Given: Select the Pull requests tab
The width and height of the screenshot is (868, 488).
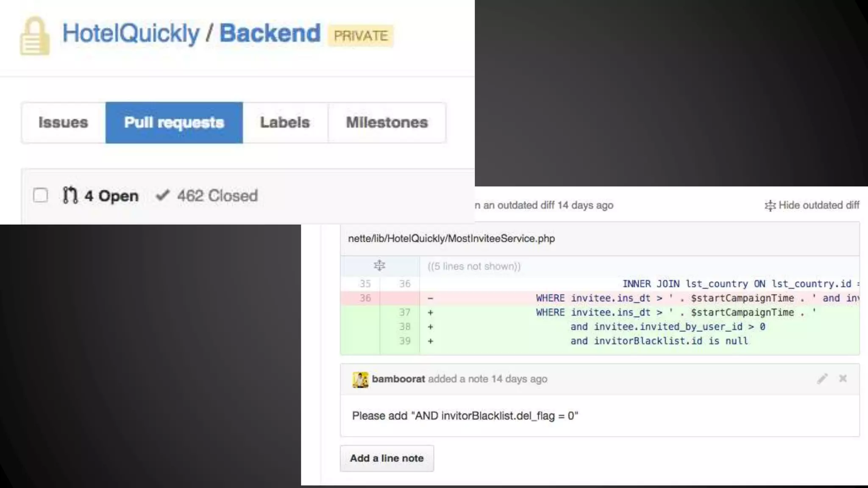Looking at the screenshot, I should 174,122.
